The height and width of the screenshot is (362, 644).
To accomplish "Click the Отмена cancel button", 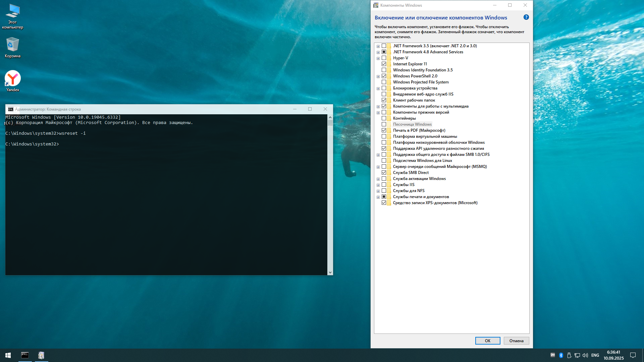I will click(x=516, y=341).
